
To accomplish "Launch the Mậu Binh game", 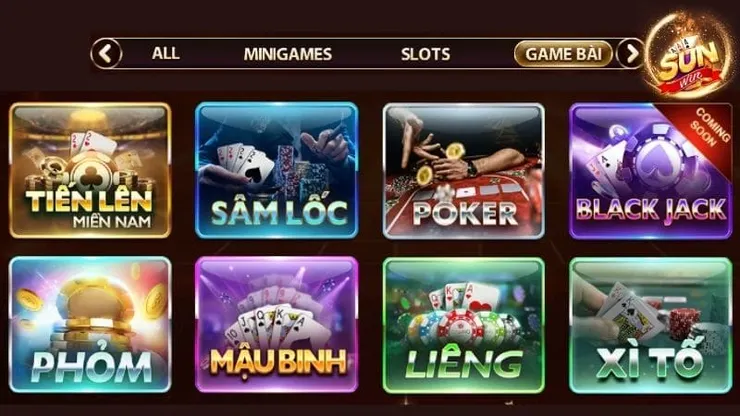I will (x=277, y=325).
